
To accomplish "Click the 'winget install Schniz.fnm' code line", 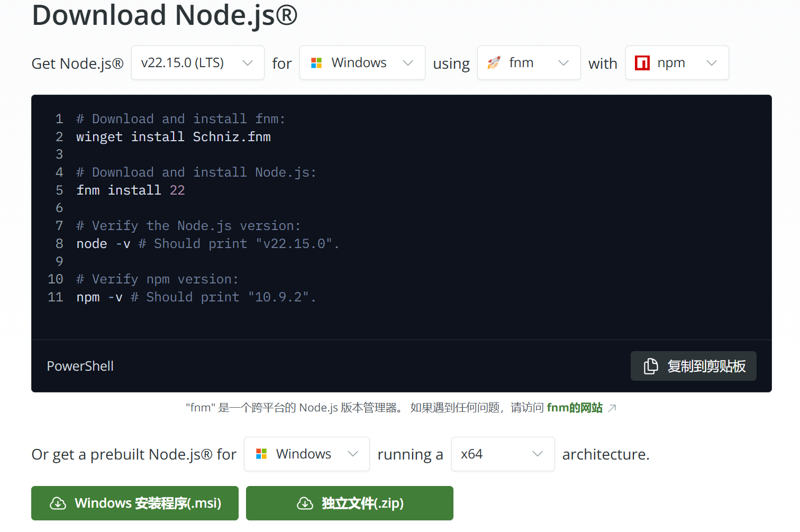I will click(174, 137).
